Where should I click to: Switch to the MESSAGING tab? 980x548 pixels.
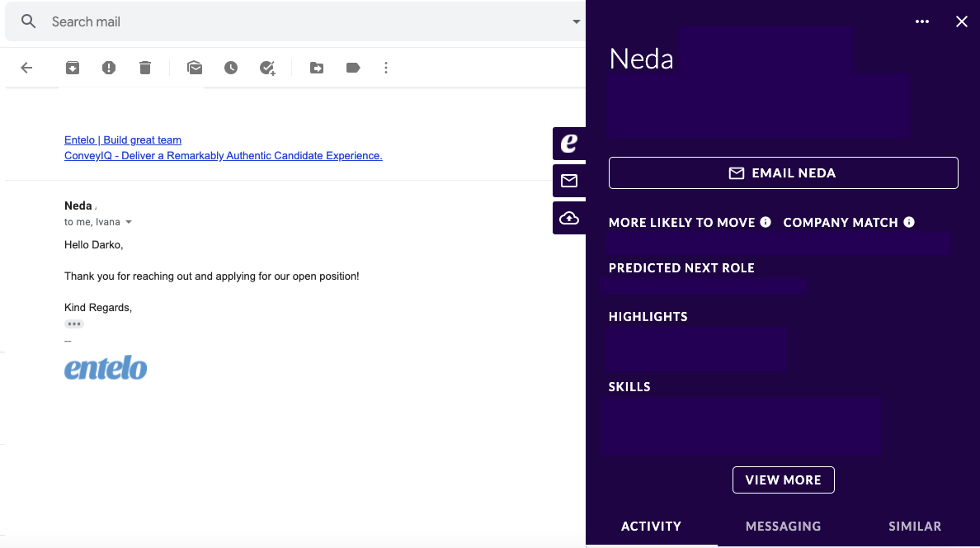point(783,526)
